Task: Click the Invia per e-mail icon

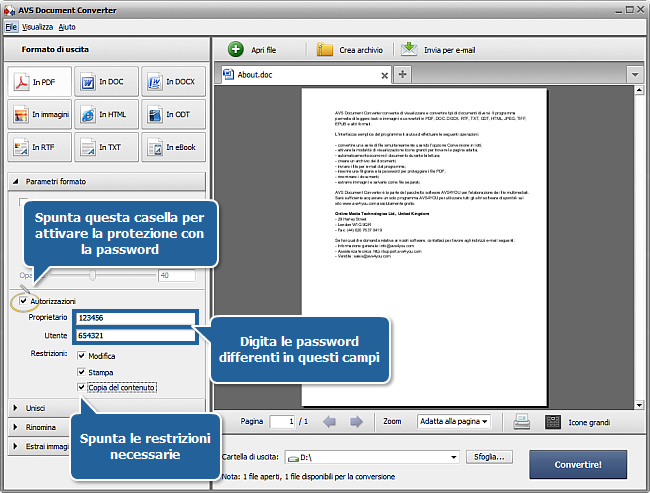Action: [409, 49]
